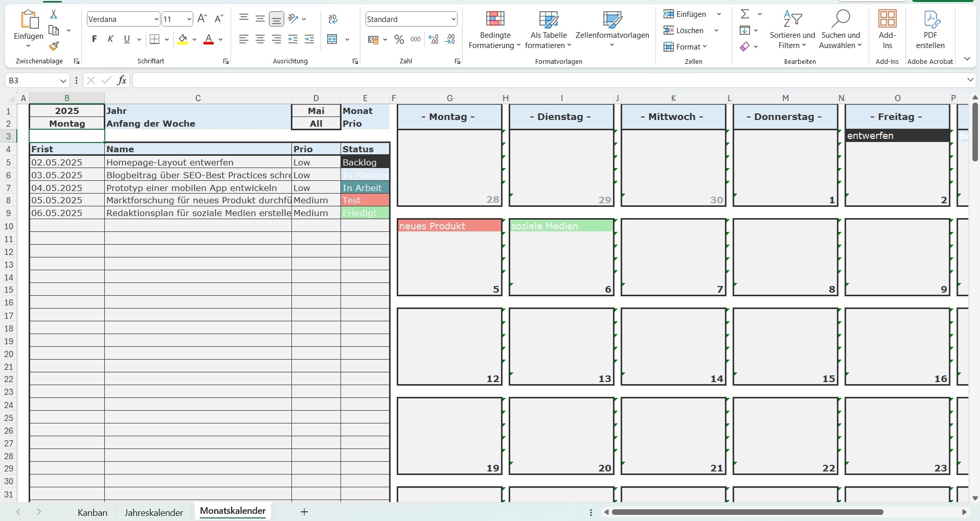
Task: Open Zellenformatvorlagen gallery
Action: [612, 30]
